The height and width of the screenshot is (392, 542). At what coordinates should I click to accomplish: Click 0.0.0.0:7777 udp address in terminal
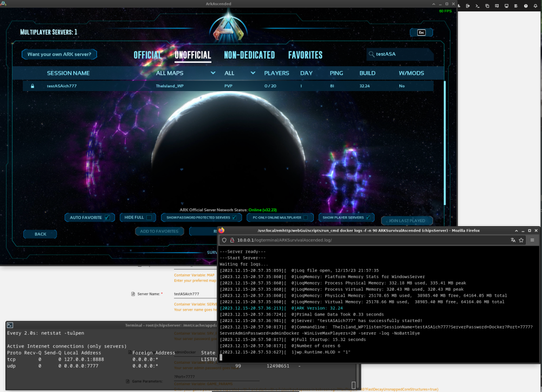click(x=81, y=366)
